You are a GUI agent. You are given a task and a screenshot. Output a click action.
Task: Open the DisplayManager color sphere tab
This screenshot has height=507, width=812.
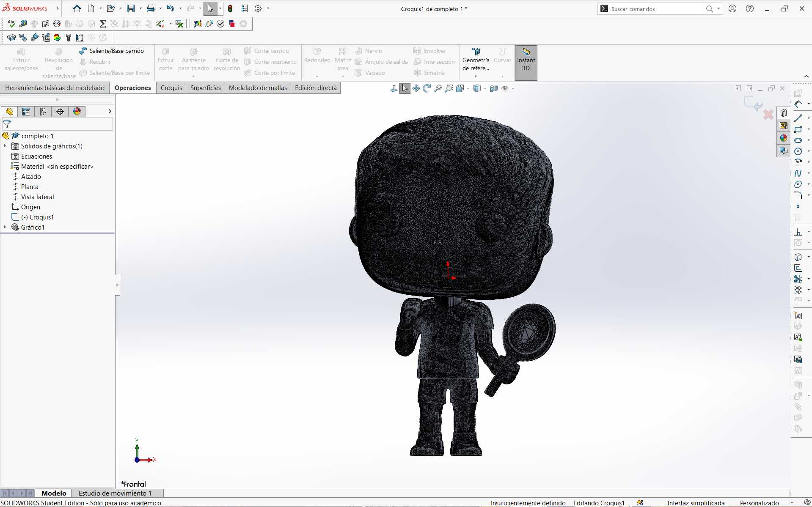(77, 111)
